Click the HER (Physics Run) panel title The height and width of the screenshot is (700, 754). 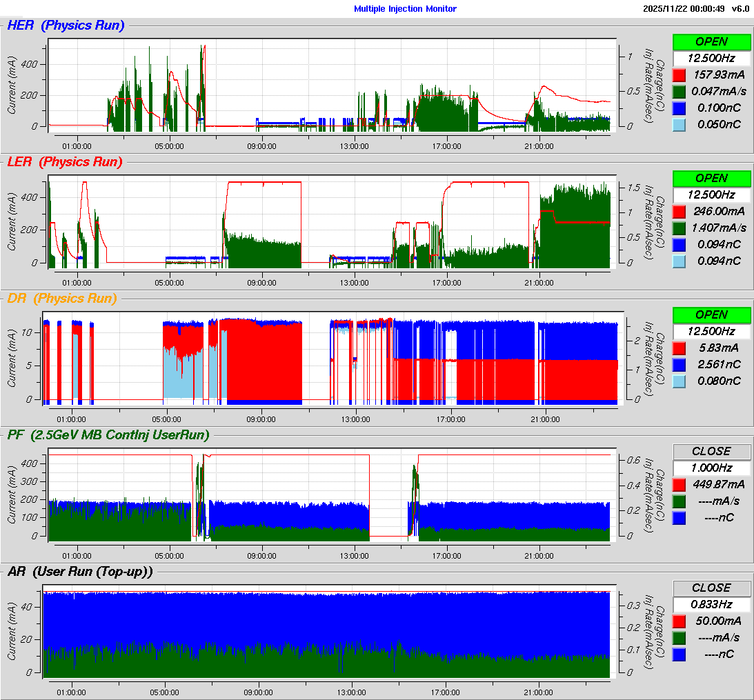click(x=66, y=26)
